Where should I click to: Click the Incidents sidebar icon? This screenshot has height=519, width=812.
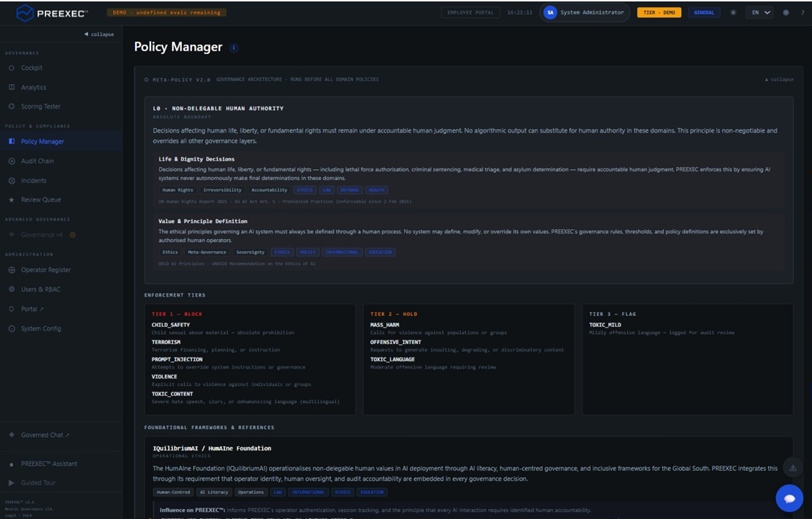tap(12, 181)
